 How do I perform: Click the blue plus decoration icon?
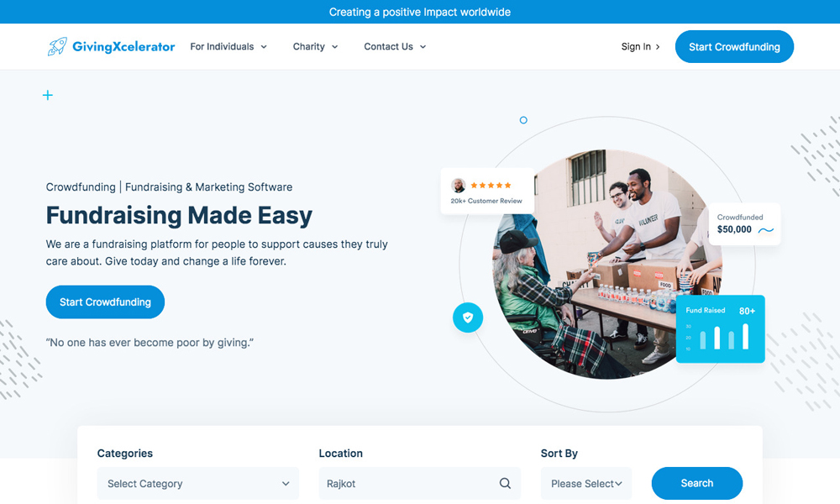click(48, 95)
